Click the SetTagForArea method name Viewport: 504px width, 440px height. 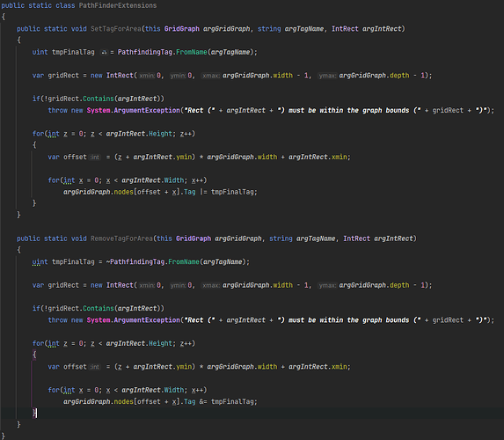pos(116,29)
